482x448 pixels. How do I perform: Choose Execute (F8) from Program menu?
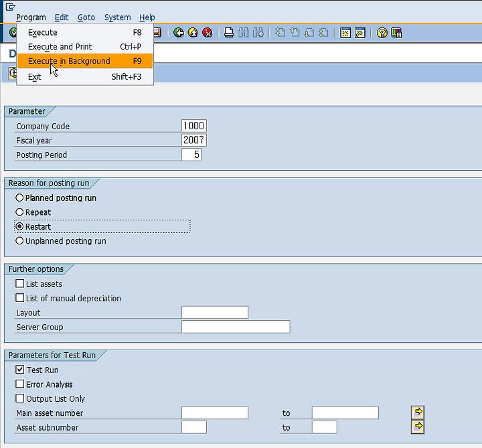[x=85, y=32]
